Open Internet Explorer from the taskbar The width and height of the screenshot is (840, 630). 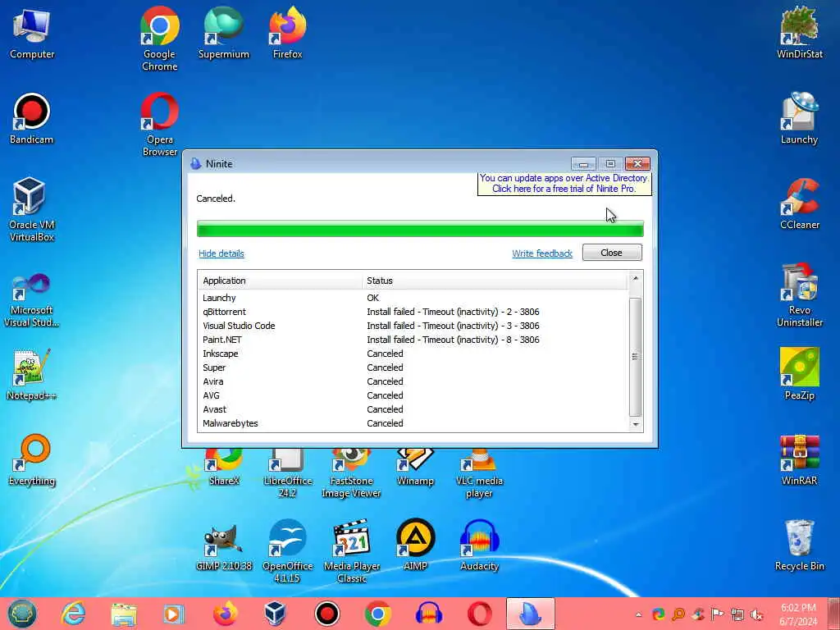point(73,614)
